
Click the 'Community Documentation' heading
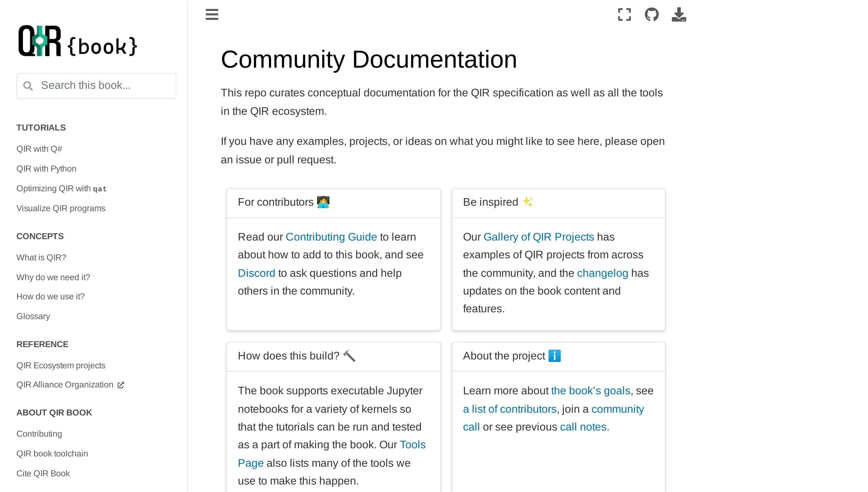tap(369, 59)
